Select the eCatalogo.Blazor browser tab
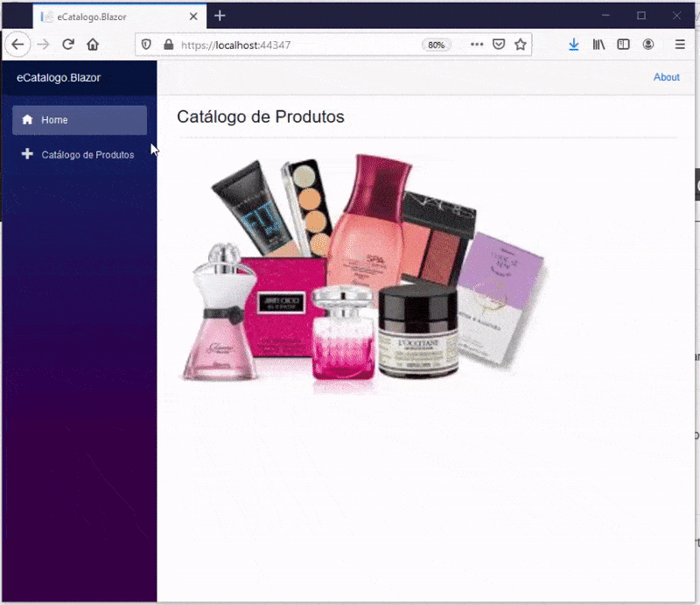 119,17
